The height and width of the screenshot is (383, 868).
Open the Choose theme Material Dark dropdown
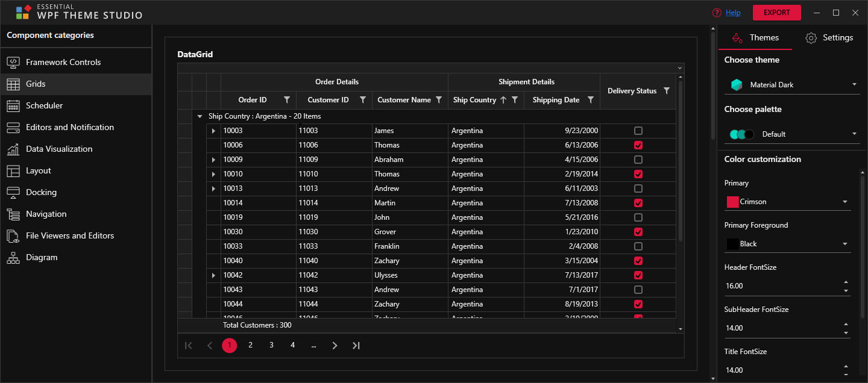click(792, 85)
